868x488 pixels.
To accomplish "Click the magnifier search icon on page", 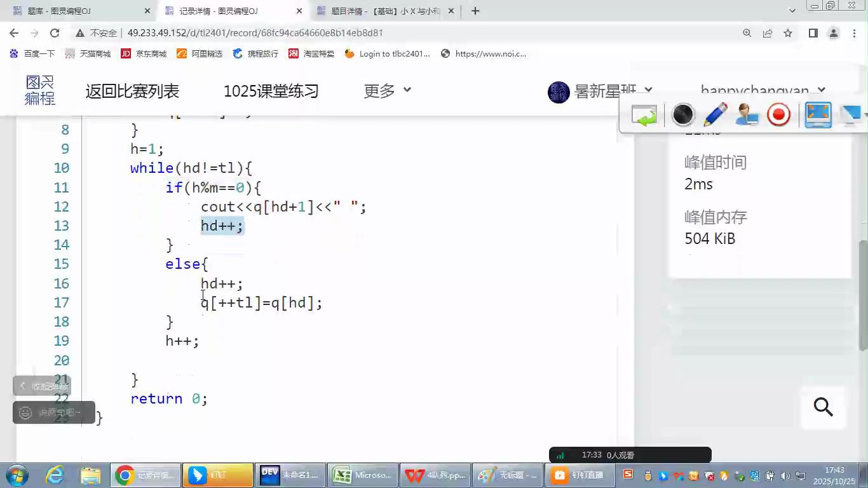I will coord(823,407).
